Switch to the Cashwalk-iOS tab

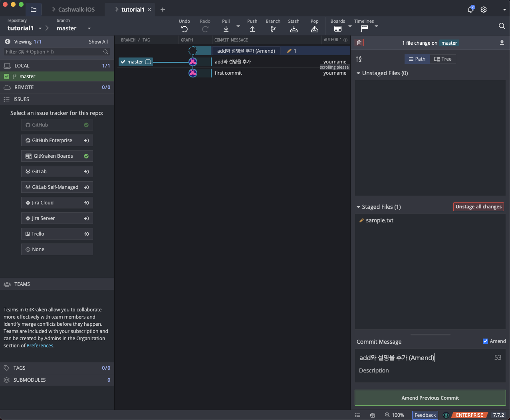tap(76, 10)
